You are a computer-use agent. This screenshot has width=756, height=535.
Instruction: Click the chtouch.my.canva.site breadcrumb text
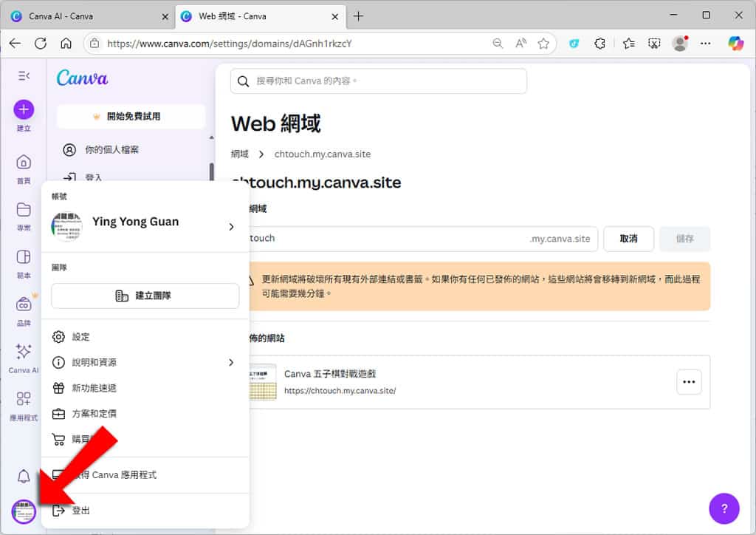click(x=323, y=154)
